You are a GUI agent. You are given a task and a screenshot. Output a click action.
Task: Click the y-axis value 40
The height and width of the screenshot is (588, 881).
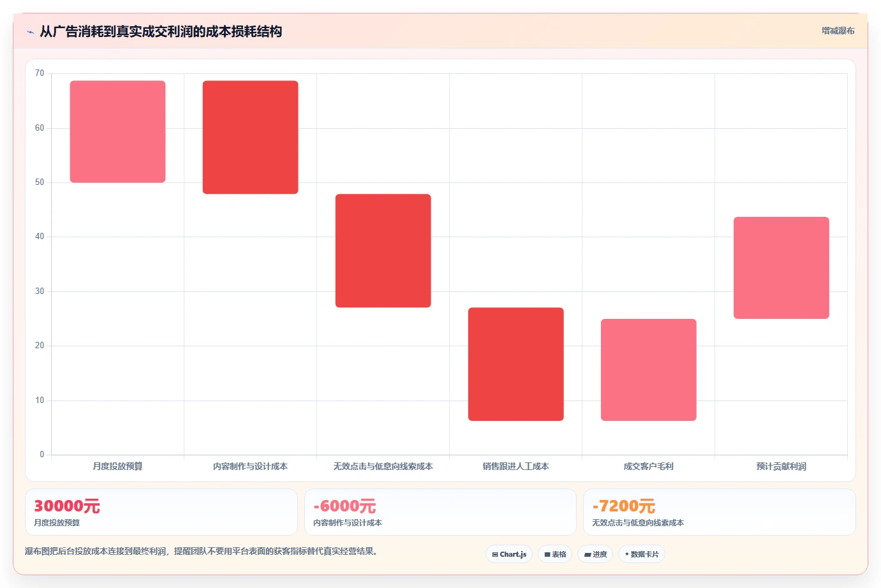(x=40, y=237)
